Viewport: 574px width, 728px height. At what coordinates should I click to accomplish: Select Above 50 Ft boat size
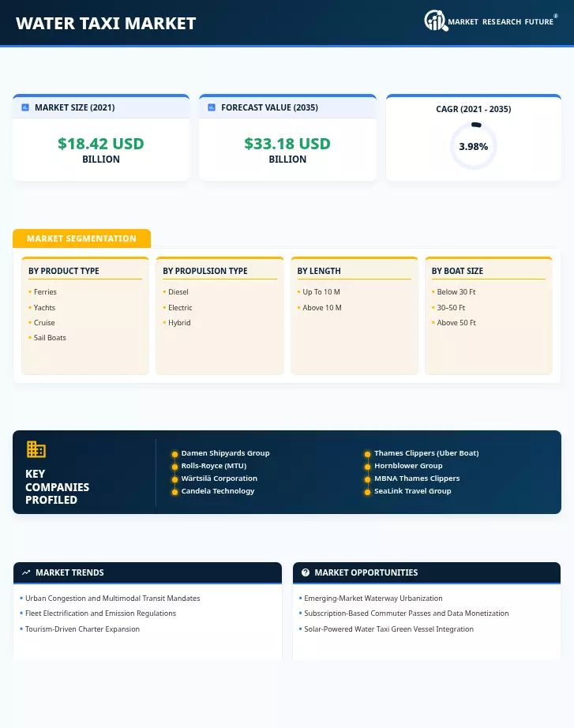[456, 322]
